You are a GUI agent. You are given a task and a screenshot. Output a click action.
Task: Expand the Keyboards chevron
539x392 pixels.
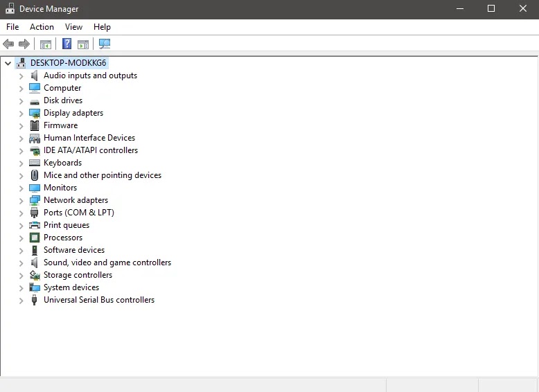[21, 163]
